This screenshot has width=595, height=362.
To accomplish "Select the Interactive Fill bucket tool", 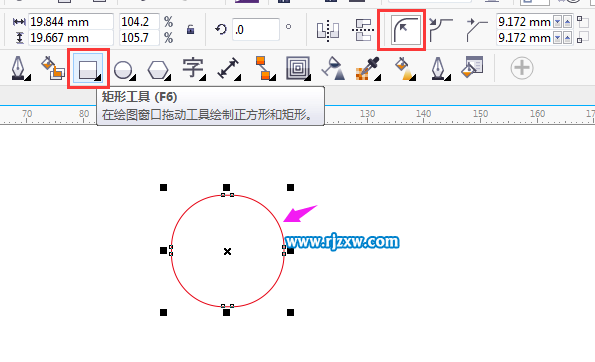I will 405,69.
